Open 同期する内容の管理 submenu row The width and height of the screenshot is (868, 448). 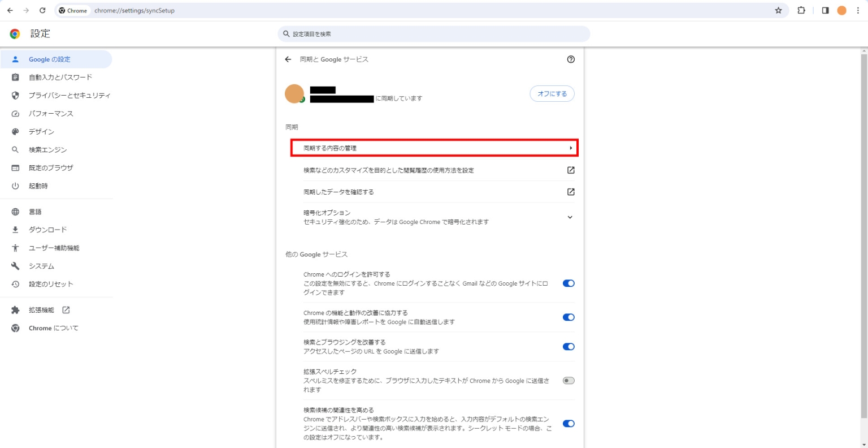[434, 148]
